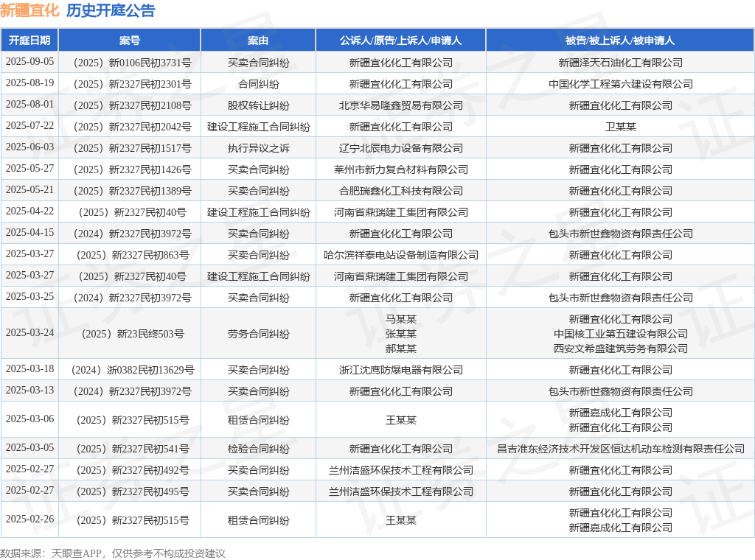Click defendant 西安文希盛建筑劳务有限公司
Image resolution: width=755 pixels, height=560 pixels.
click(620, 349)
